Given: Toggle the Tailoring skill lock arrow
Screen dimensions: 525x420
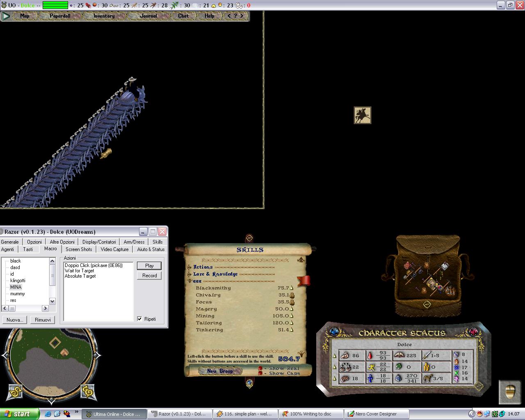Looking at the screenshot, I should coord(292,323).
